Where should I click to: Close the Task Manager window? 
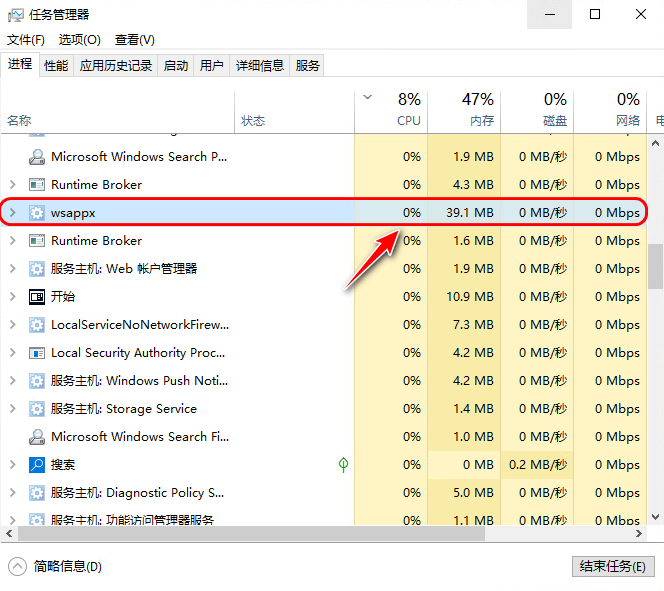tap(641, 14)
